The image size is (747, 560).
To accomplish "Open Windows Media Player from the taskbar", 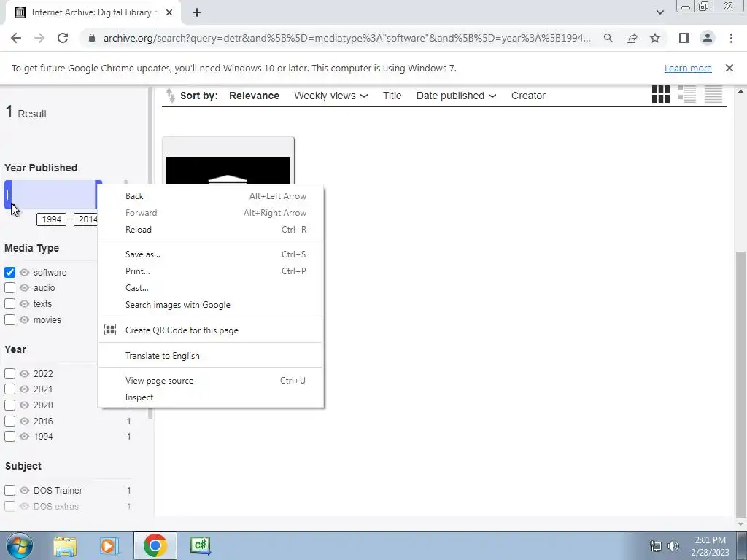I will [109, 545].
